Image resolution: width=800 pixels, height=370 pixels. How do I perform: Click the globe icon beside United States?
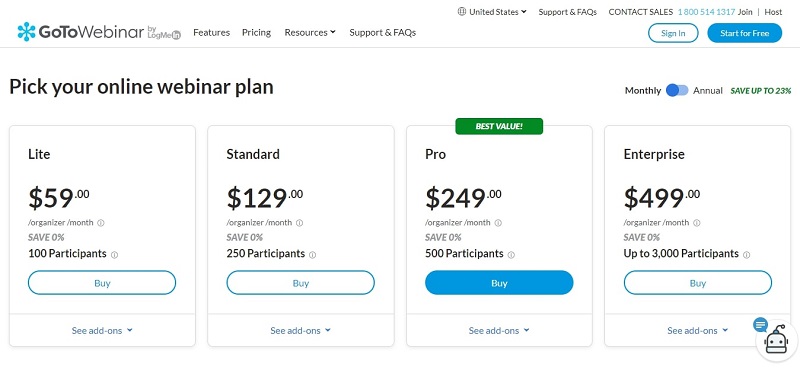coord(462,12)
